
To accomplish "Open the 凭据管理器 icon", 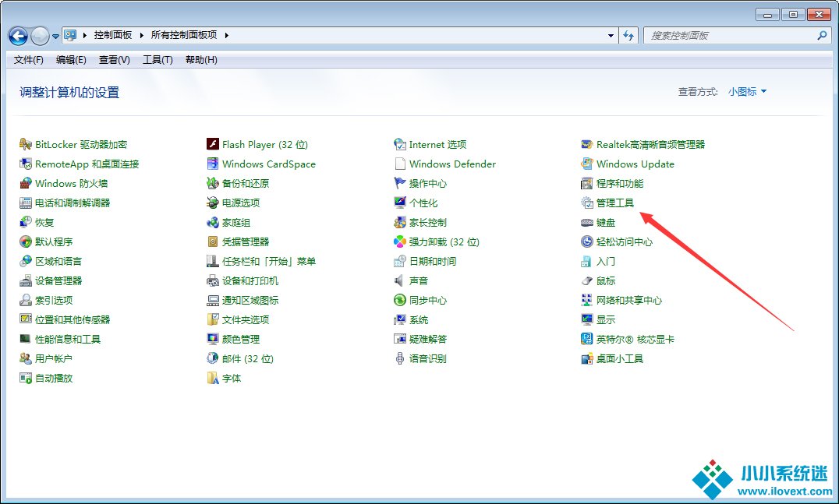I will [212, 241].
